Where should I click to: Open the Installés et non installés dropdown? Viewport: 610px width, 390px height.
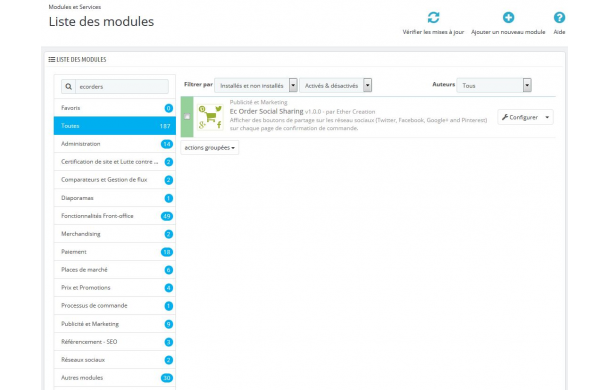[256, 85]
